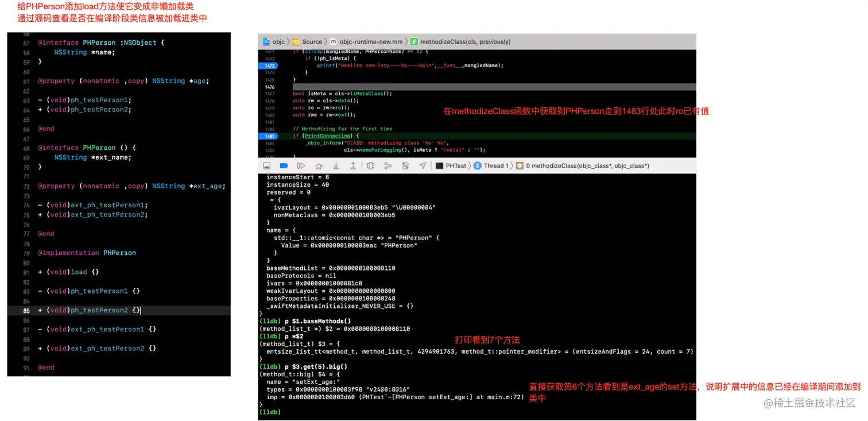Open the Environment Overrides control
The width and height of the screenshot is (868, 421).
(405, 165)
